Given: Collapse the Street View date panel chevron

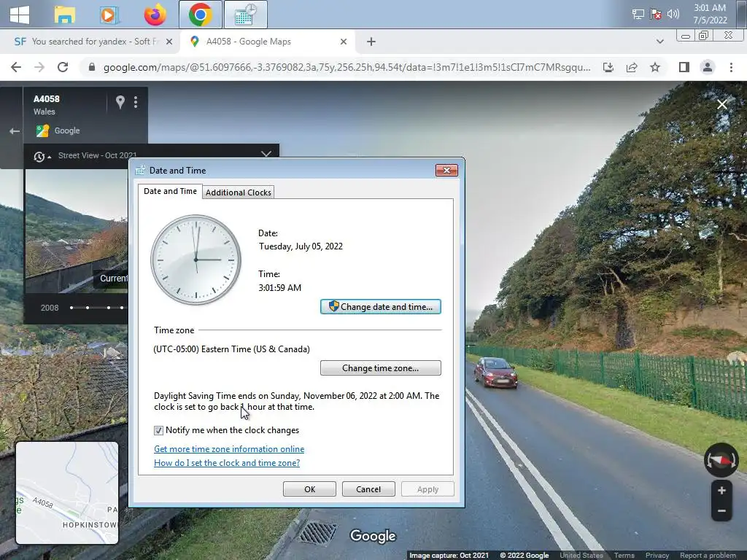Looking at the screenshot, I should 266,154.
